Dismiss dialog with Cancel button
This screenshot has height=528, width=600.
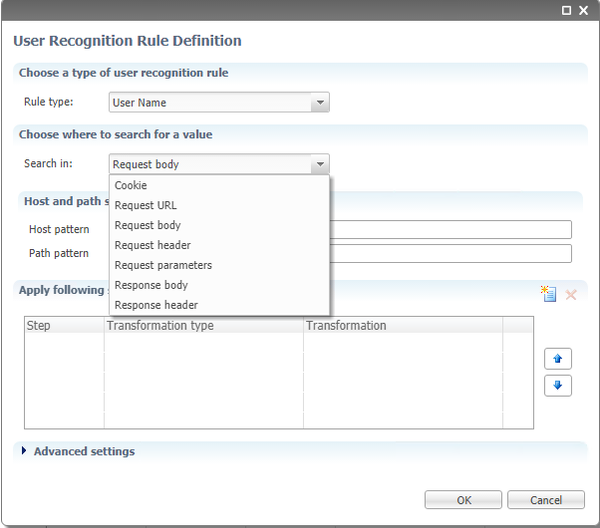(x=546, y=500)
